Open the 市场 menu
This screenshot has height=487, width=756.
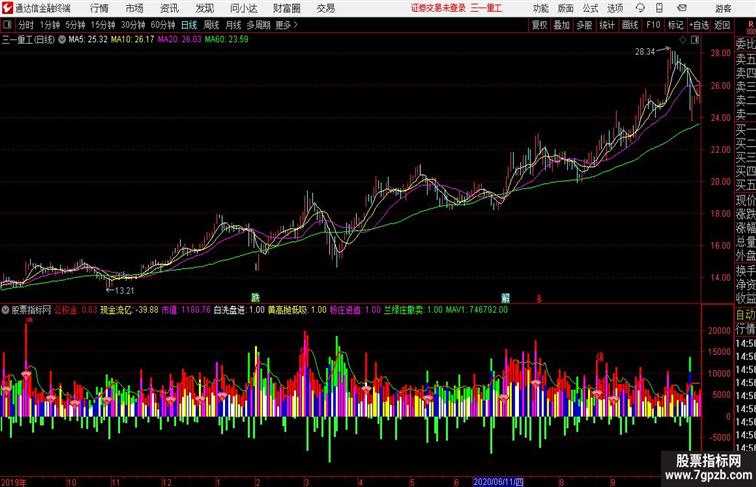[x=134, y=8]
